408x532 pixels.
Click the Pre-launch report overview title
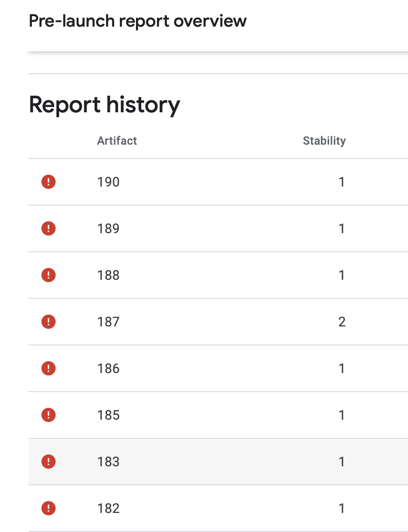pyautogui.click(x=137, y=20)
